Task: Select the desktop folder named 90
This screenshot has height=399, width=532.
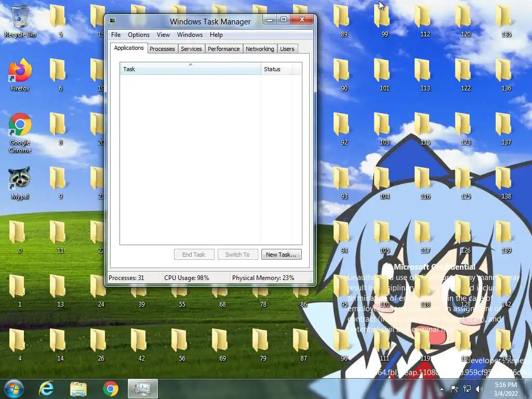Action: pos(344,75)
